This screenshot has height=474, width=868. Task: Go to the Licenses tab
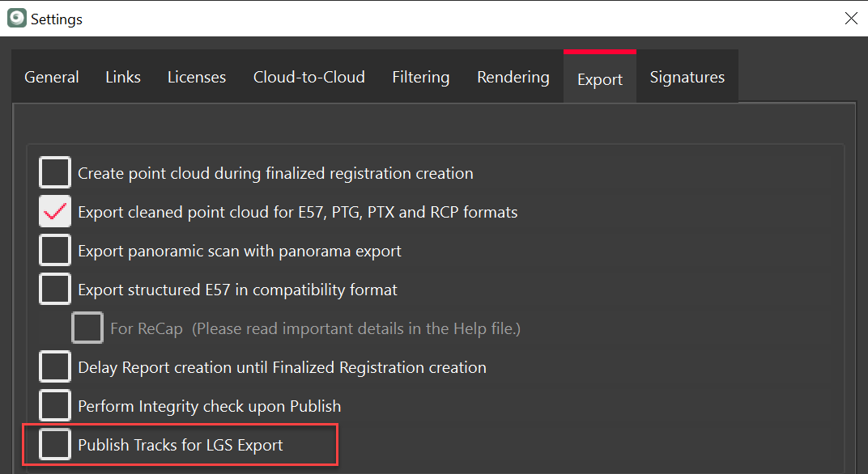point(197,78)
